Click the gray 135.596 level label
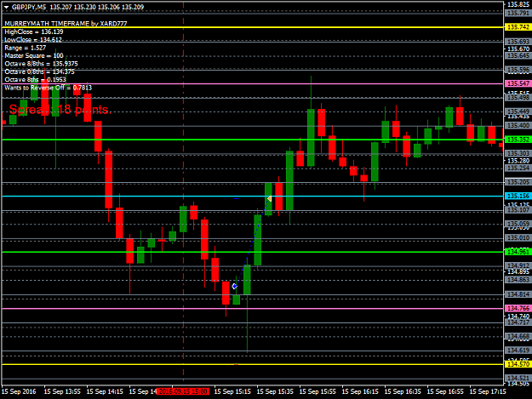Viewport: 532px width, 399px height. point(518,70)
